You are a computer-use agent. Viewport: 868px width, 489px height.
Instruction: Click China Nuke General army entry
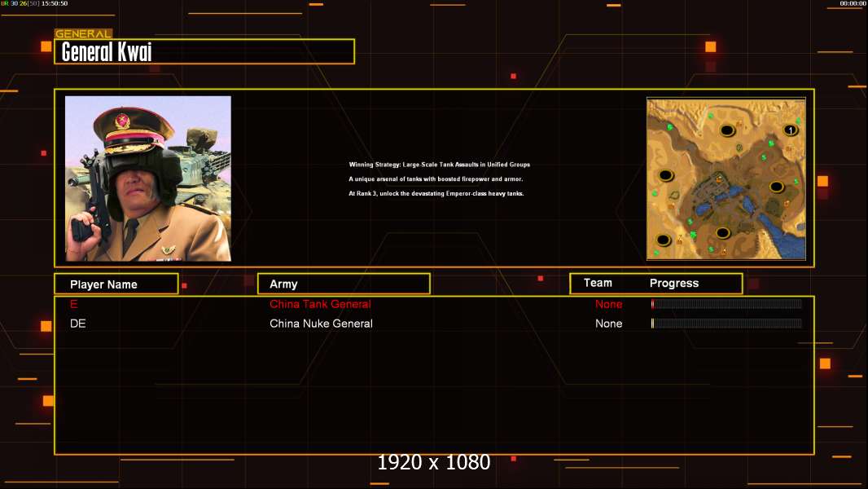(321, 324)
